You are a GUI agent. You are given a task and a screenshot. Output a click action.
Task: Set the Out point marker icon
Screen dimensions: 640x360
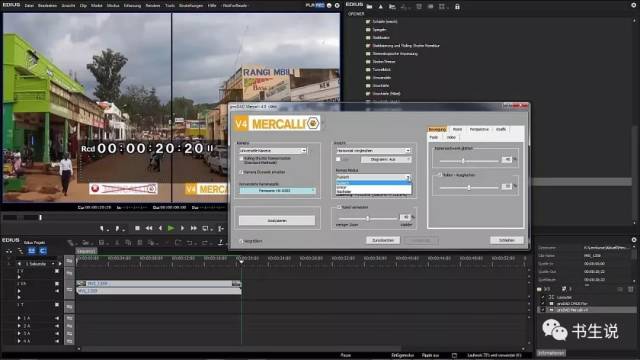(x=118, y=229)
